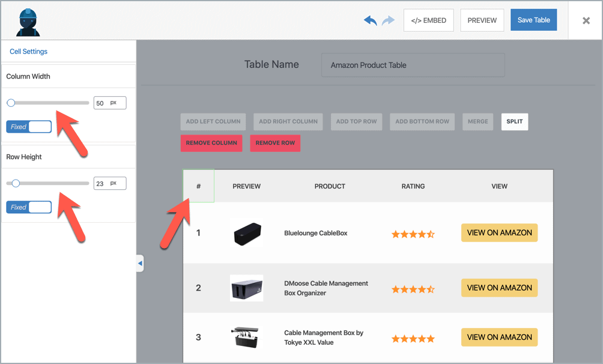
Task: Click REMOVE ROW button
Action: (275, 143)
